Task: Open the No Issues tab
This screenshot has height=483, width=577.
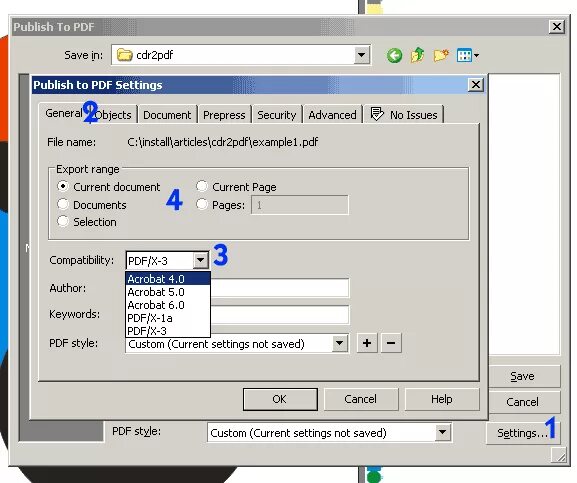Action: 404,114
